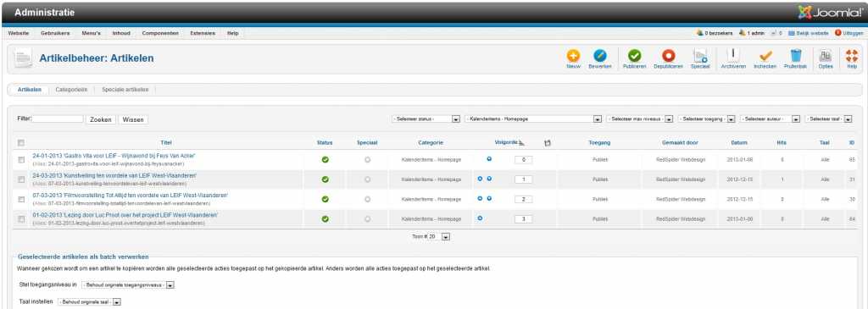Click the Nieuw toolbar icon
868x309 pixels.
(573, 56)
